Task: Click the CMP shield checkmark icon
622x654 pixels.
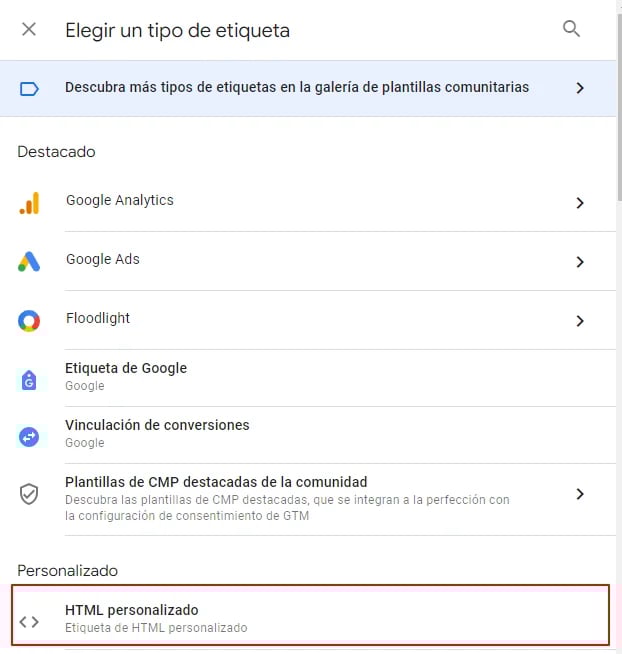Action: point(29,494)
